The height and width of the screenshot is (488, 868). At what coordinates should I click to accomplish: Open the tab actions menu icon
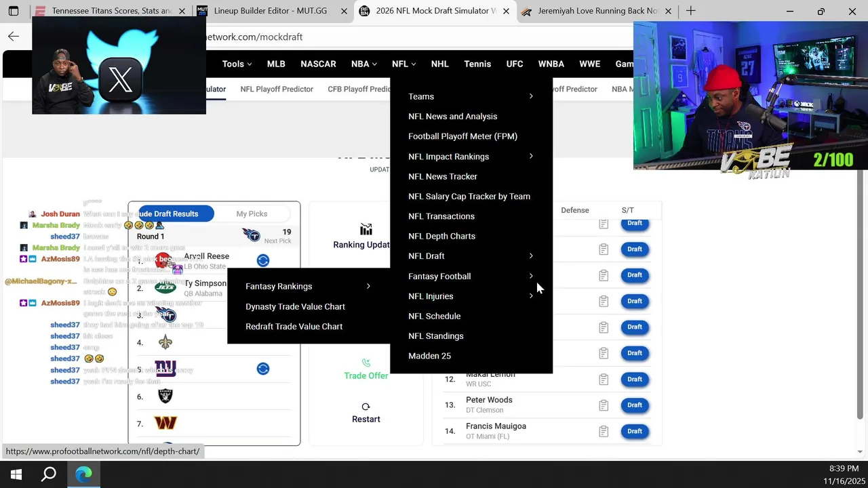[14, 11]
